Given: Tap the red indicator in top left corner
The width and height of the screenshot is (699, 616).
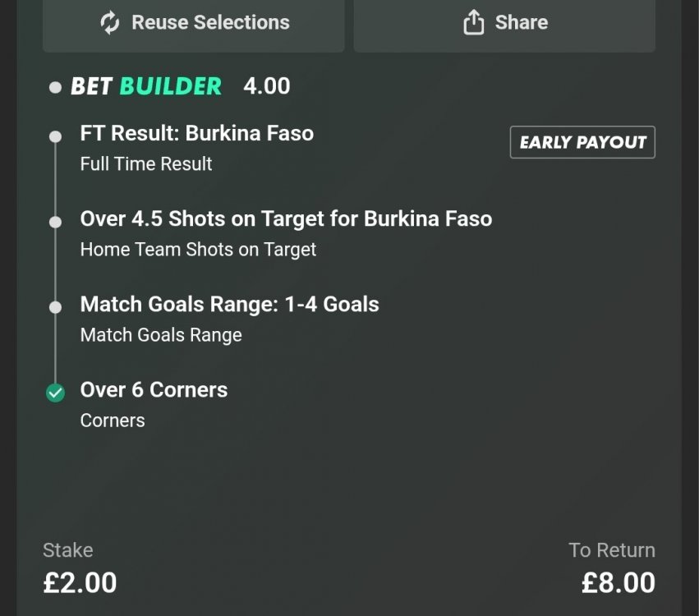Looking at the screenshot, I should [x=11, y=11].
